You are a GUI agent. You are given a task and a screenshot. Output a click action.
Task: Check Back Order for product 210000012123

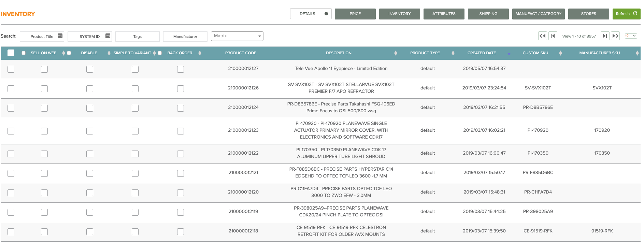(181, 131)
